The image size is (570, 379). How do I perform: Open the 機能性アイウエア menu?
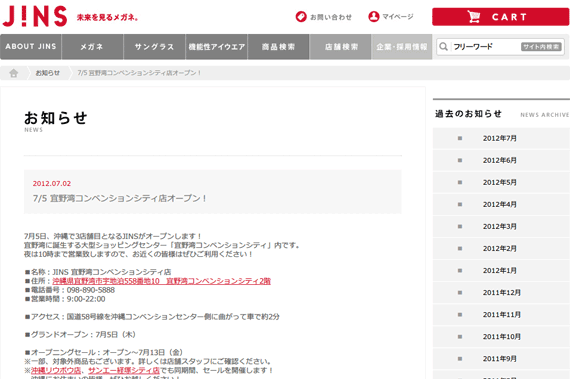tap(217, 47)
